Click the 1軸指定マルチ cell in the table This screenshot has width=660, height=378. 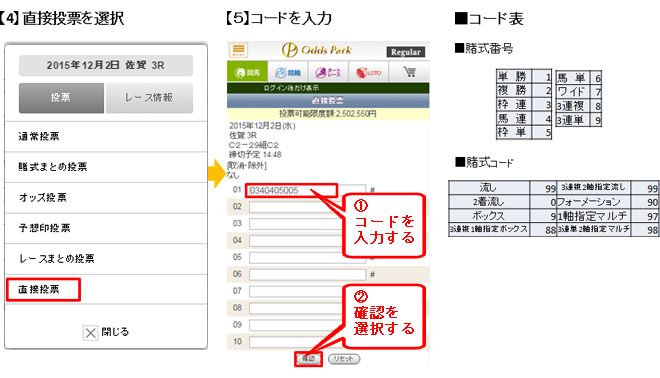point(593,216)
